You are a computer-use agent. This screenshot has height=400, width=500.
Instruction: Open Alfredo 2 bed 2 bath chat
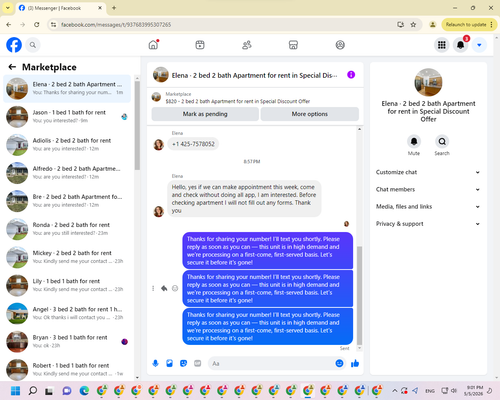click(x=67, y=173)
